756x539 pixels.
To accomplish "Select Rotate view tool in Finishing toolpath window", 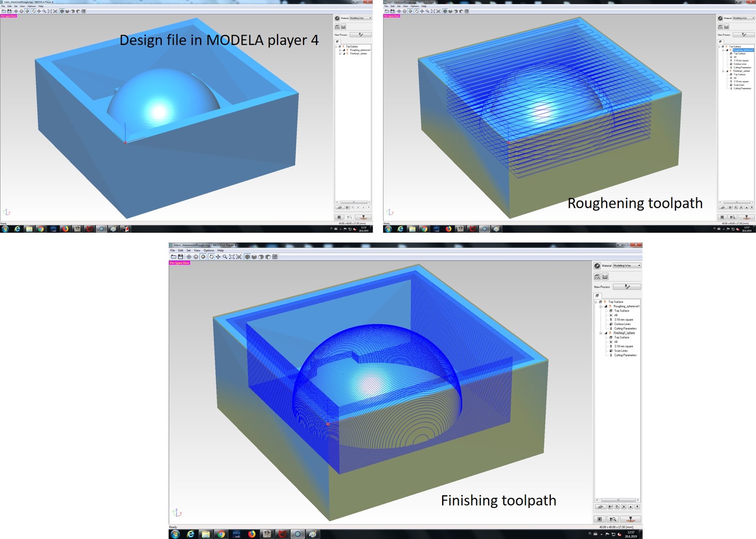I will (x=211, y=257).
